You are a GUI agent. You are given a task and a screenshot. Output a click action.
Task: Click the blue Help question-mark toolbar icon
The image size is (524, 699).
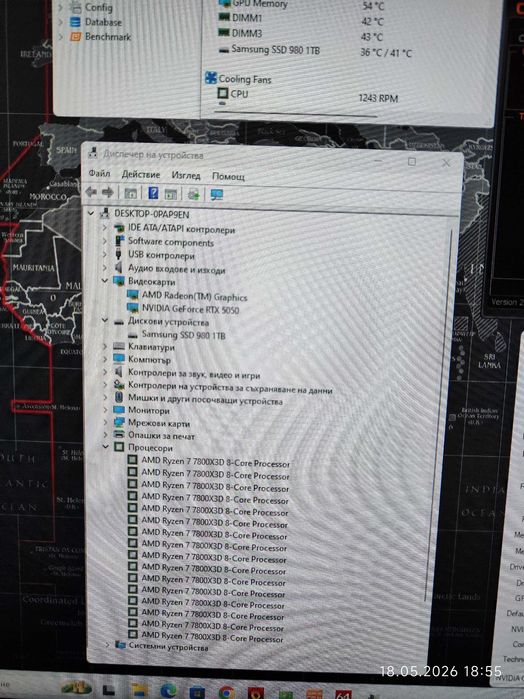click(153, 193)
